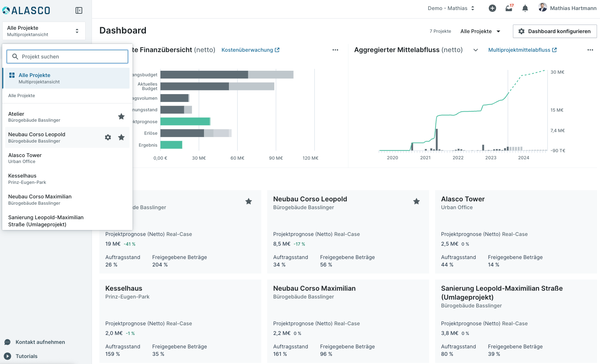The image size is (600, 364).
Task: Click the 7 Projekte label
Action: coord(440,31)
